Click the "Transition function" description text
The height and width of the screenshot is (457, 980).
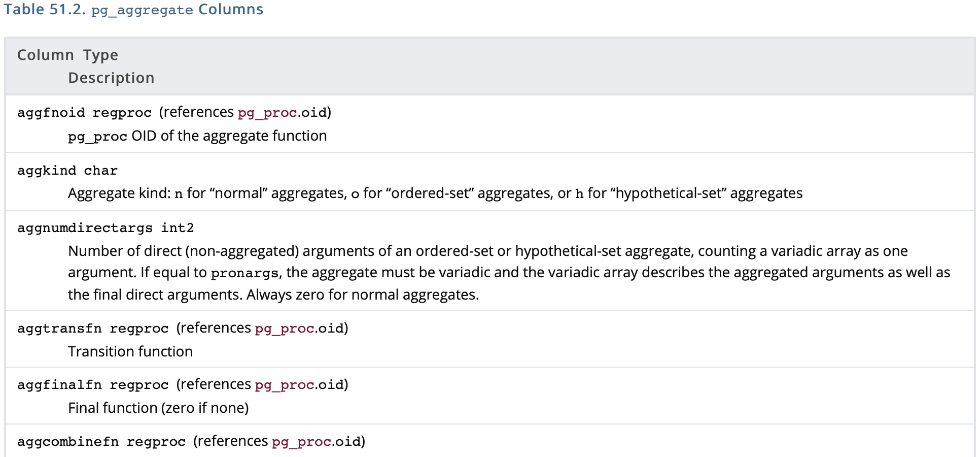point(130,351)
